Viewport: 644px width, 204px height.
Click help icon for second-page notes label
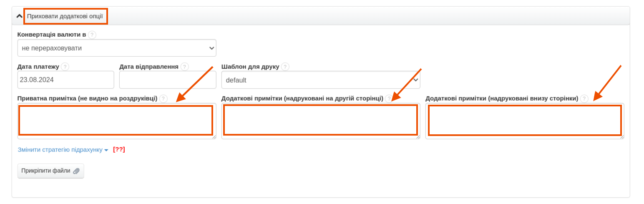[x=389, y=99]
